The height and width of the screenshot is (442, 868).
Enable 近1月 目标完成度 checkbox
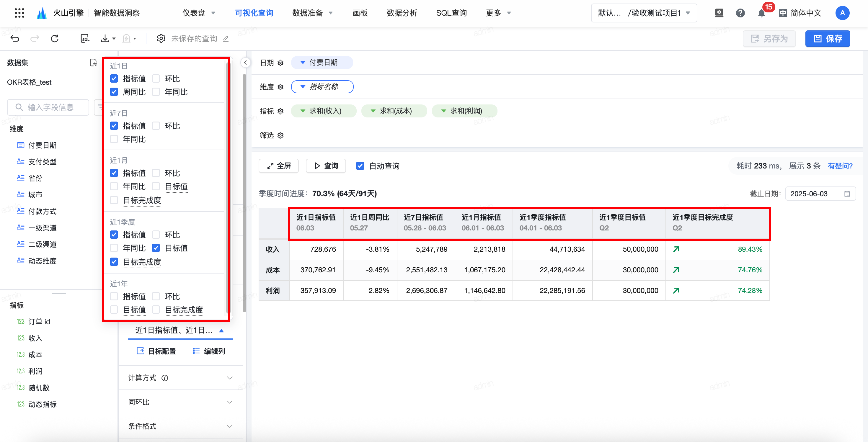114,200
